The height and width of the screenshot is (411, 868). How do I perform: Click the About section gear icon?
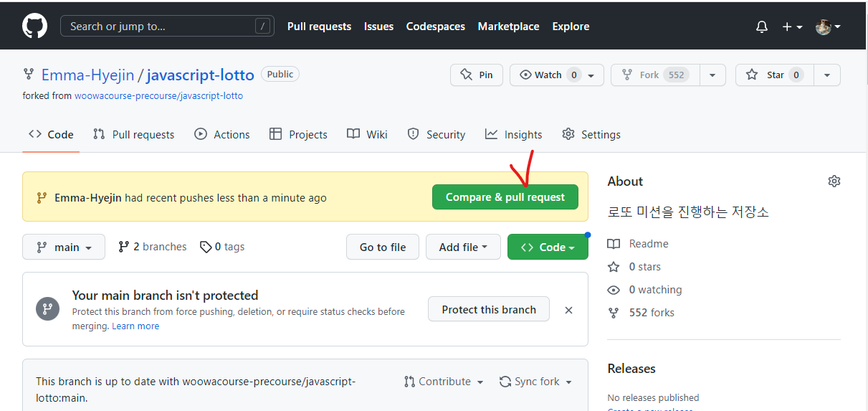834,181
